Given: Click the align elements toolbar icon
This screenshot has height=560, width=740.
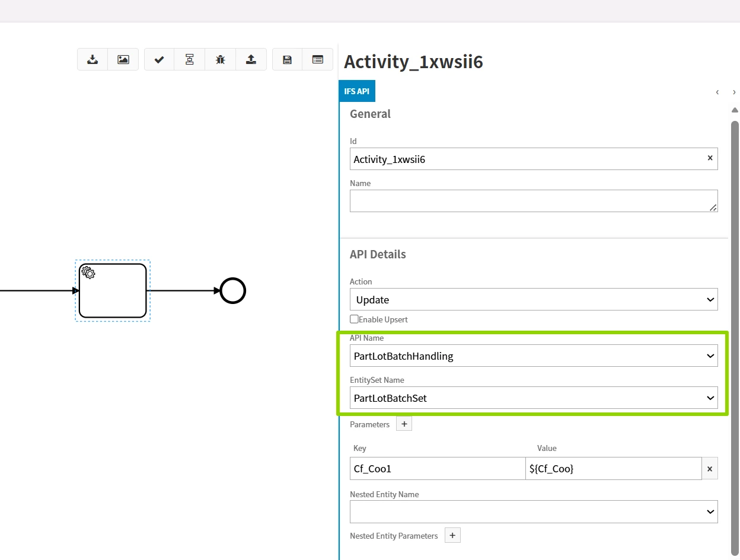Looking at the screenshot, I should click(x=190, y=59).
